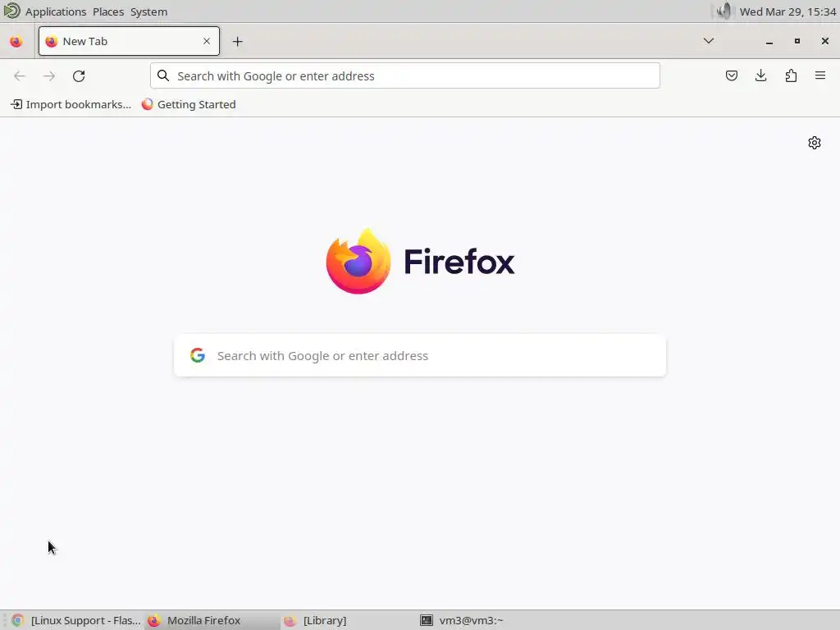Switch to vm3@vm3 terminal window
The image size is (840, 630).
[484, 620]
